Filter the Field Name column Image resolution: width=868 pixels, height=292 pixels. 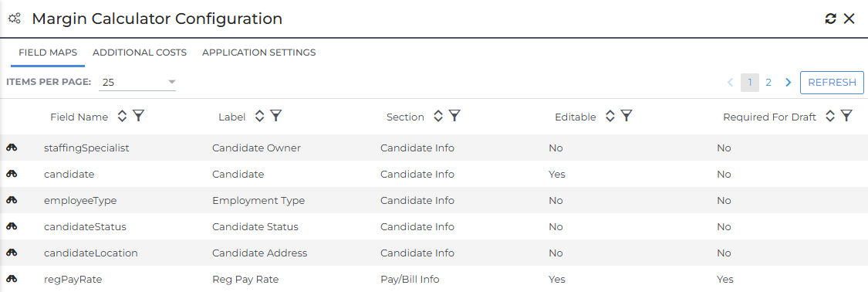point(139,116)
